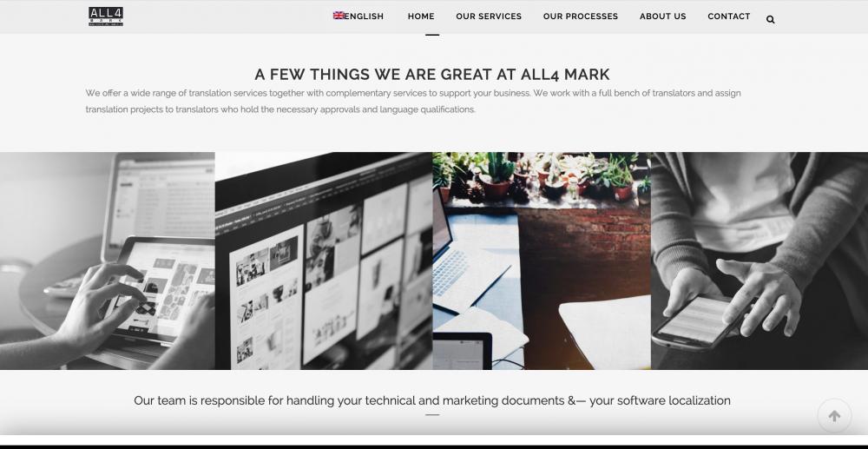Select the monitor with design layouts photo
This screenshot has width=868, height=449.
(324, 261)
